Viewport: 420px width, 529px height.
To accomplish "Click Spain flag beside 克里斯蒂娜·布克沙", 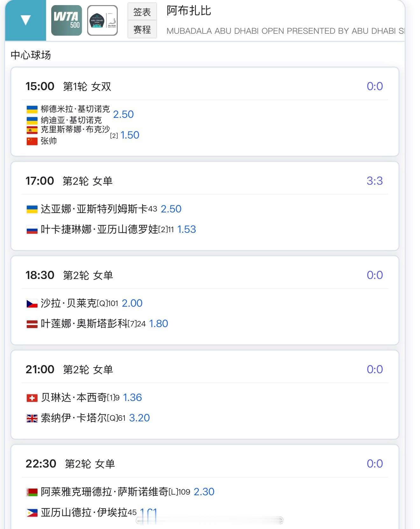I will click(x=32, y=130).
